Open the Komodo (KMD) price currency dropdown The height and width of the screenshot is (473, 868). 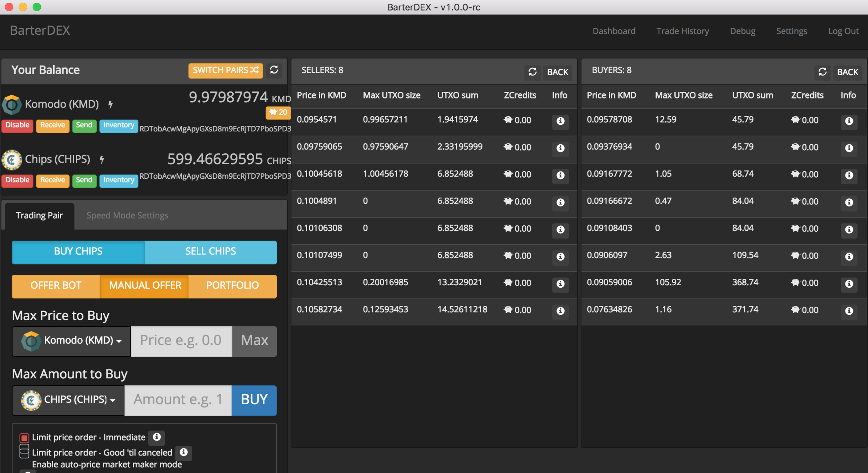(71, 341)
